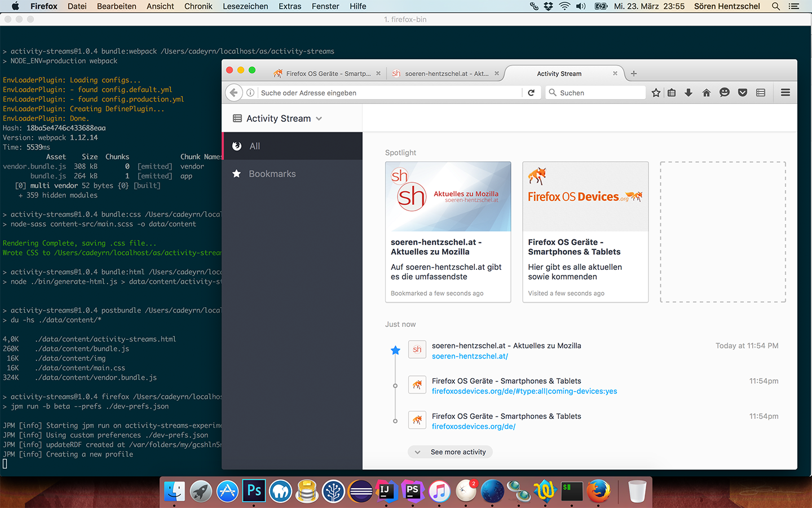Close the soeren-hentzschel.at tab
Screen dimensions: 812x508
[x=497, y=73]
